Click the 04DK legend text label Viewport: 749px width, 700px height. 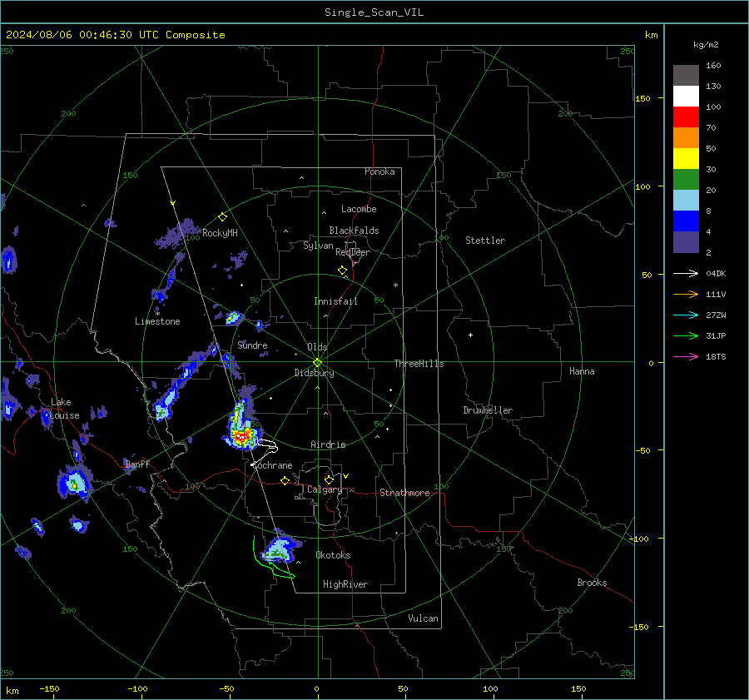716,274
